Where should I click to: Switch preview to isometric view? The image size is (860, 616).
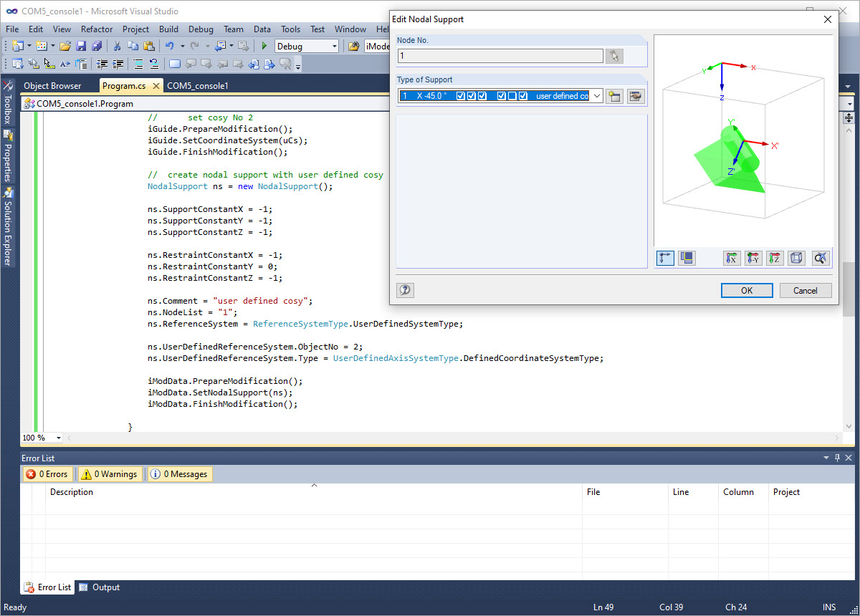click(796, 258)
